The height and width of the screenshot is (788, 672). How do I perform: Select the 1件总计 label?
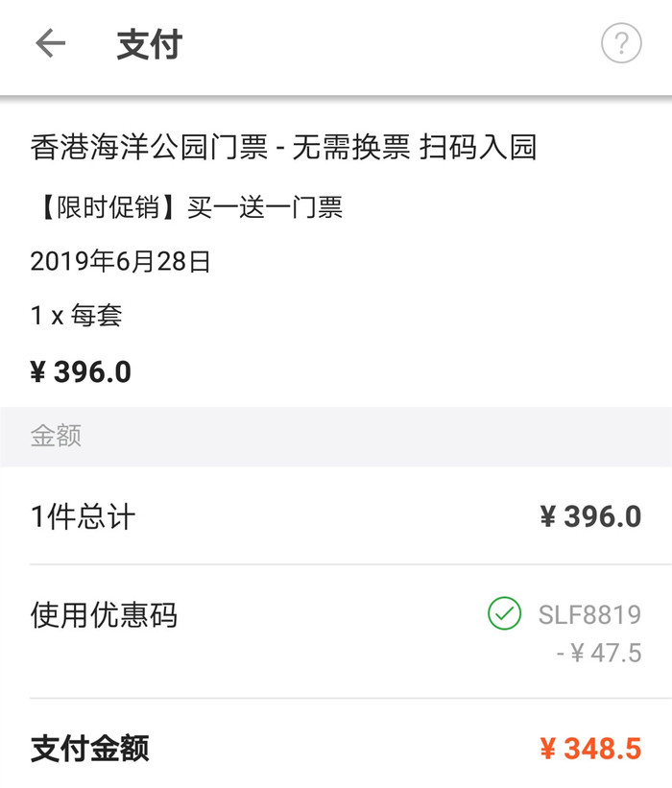click(83, 517)
